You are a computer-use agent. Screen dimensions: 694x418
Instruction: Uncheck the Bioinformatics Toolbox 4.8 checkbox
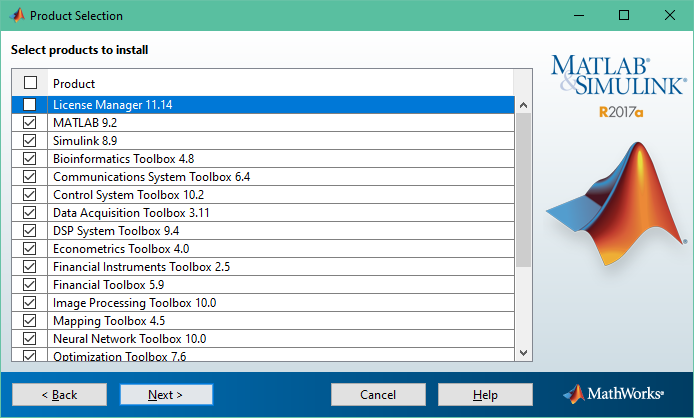[30, 159]
